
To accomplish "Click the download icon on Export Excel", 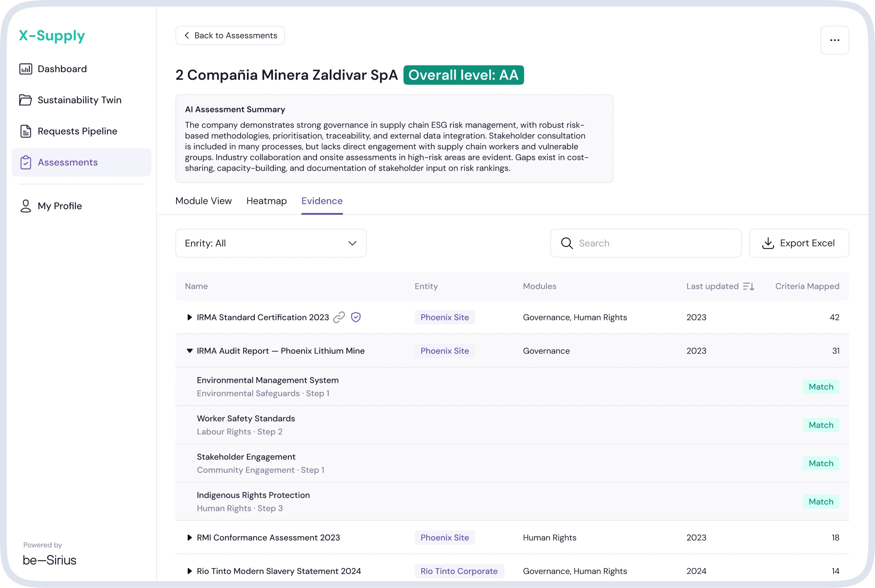I will tap(768, 243).
